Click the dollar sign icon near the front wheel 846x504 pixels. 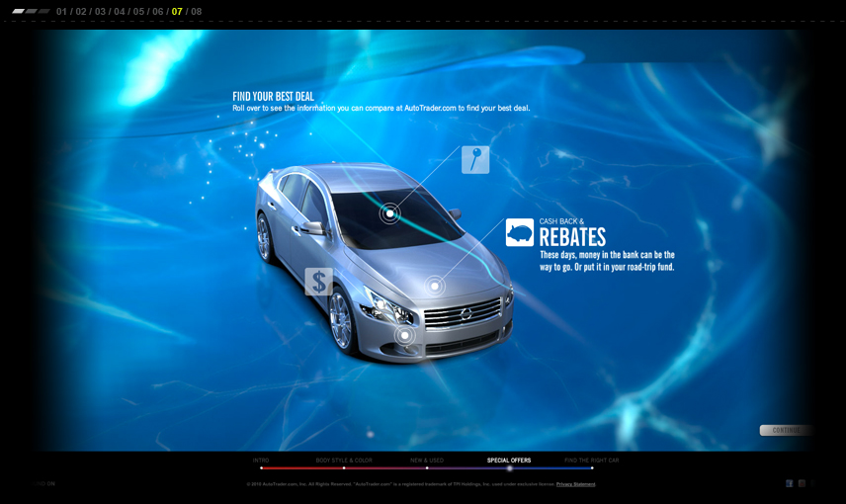point(319,282)
